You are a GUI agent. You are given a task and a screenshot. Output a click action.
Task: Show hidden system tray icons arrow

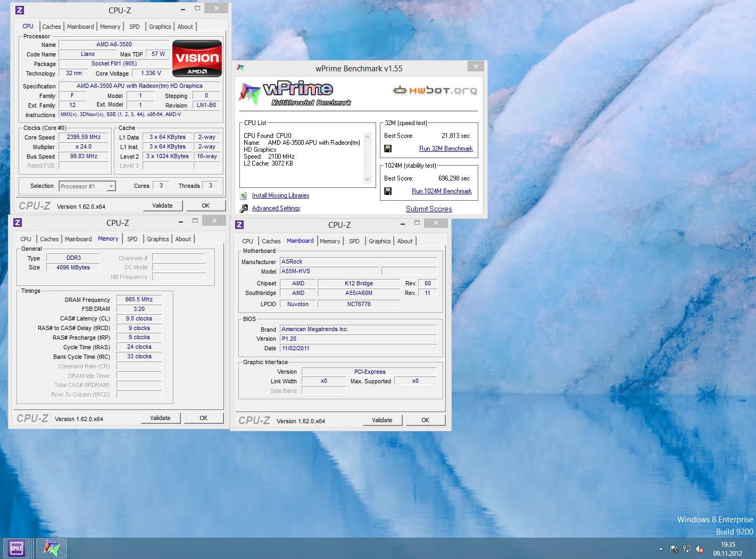coord(661,549)
